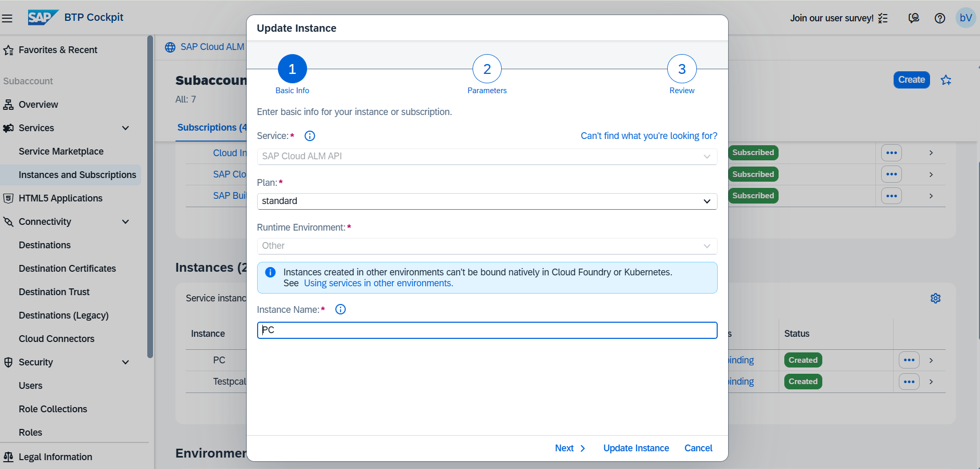Open the bV user avatar menu

click(965, 18)
